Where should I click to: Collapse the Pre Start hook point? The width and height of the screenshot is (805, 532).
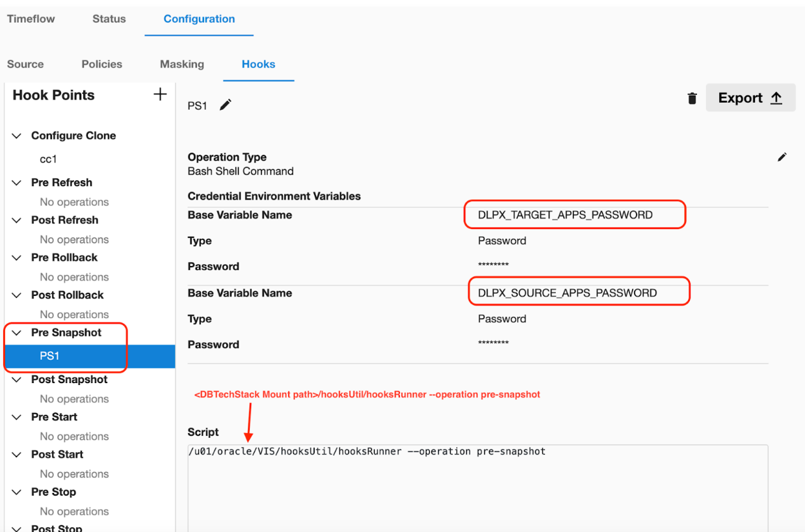(17, 418)
